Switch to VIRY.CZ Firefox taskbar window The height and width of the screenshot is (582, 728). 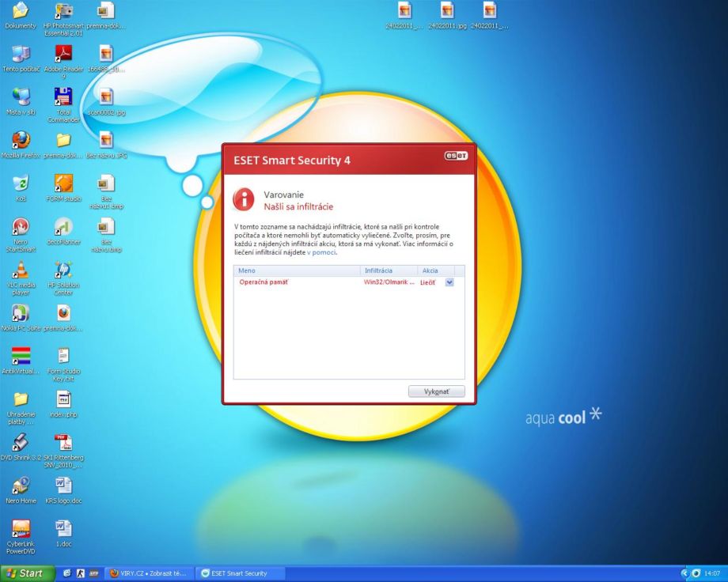pos(149,573)
